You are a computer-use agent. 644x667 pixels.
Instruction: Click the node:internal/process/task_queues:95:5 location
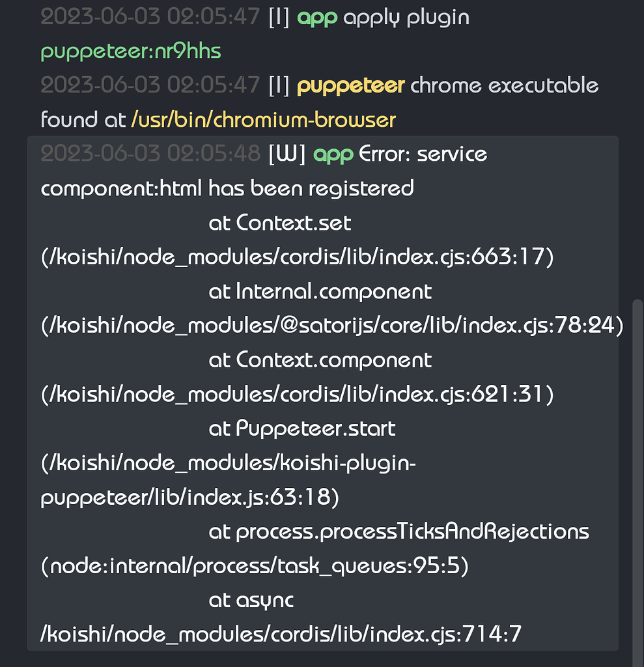[x=255, y=566]
